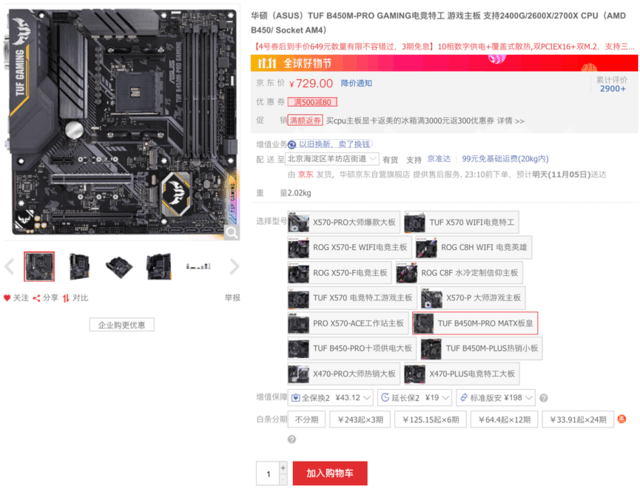Click the 分享 share icon
Viewport: 640px width, 489px height.
(36, 298)
